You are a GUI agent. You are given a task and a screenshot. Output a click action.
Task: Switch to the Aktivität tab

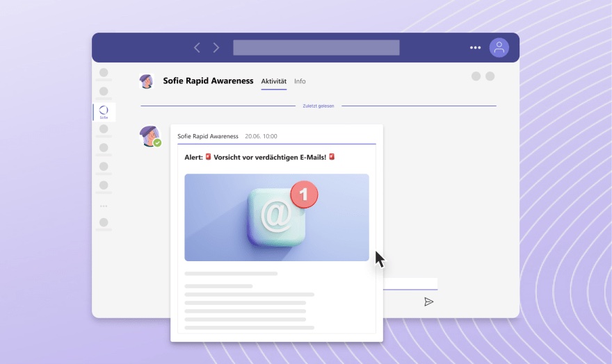pyautogui.click(x=273, y=81)
